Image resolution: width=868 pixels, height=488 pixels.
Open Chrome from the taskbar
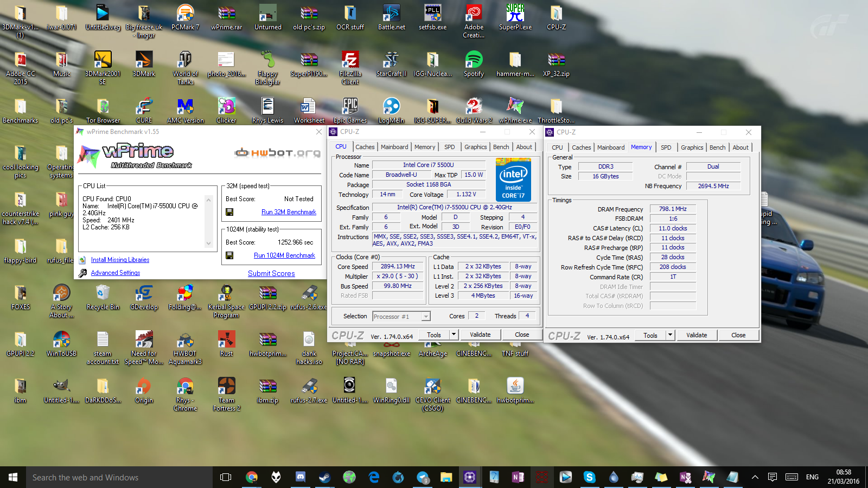click(x=251, y=477)
